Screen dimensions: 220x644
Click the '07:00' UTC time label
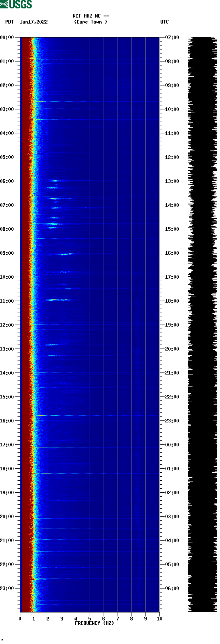172,38
